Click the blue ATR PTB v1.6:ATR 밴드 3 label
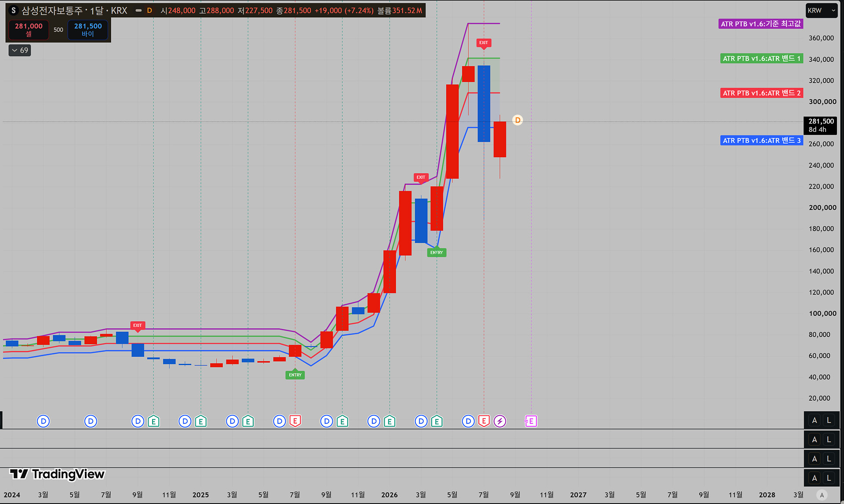Viewport: 844px width, 504px height. pyautogui.click(x=762, y=141)
